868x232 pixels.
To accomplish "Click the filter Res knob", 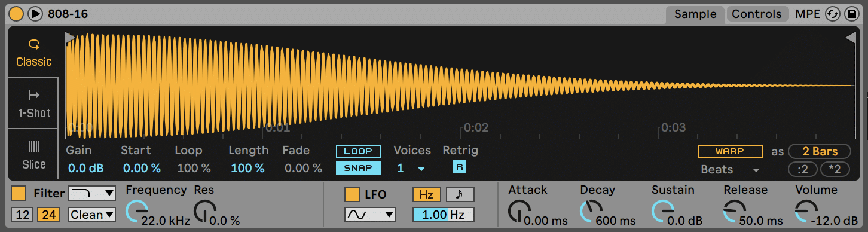I will (x=206, y=211).
